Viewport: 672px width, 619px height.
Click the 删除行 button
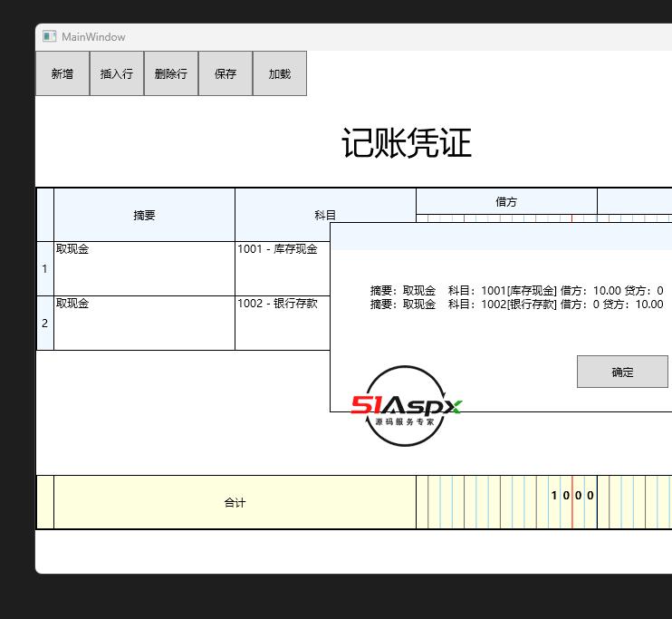[171, 73]
